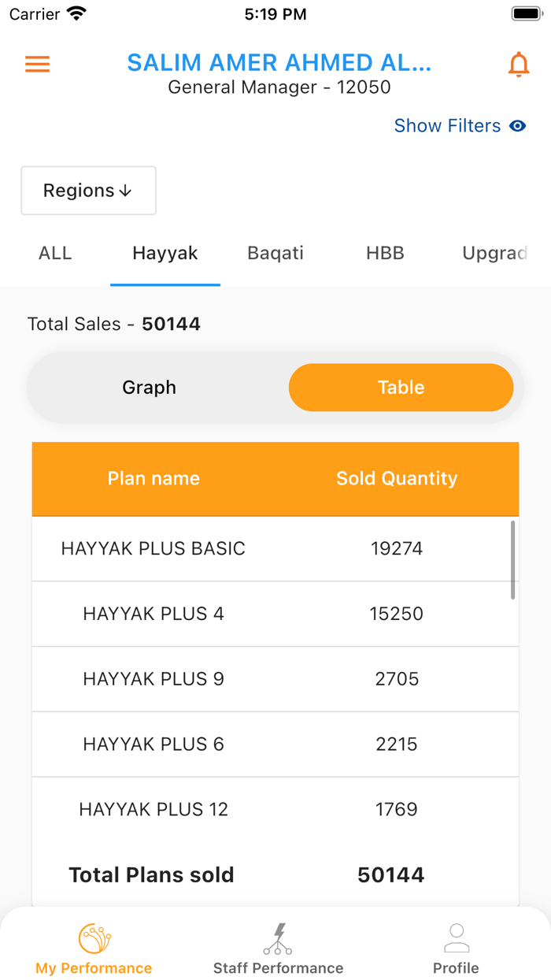551x980 pixels.
Task: Select the ALL category button
Action: [54, 253]
